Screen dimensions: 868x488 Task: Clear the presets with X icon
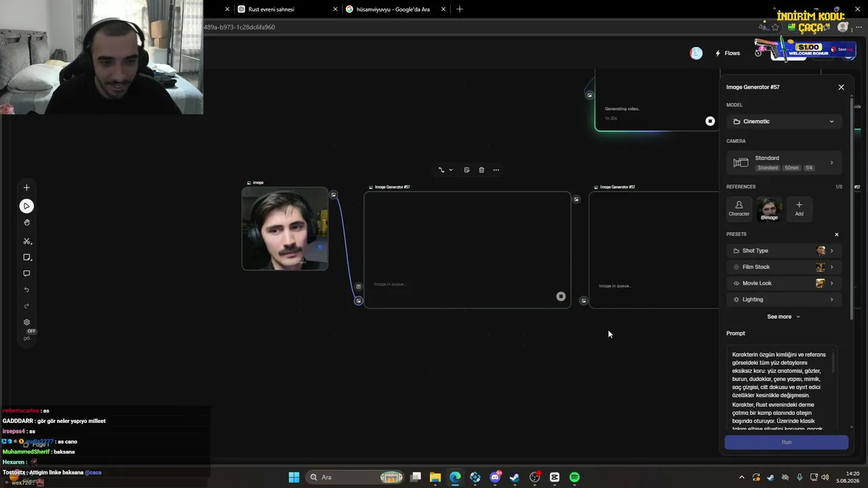coord(836,235)
